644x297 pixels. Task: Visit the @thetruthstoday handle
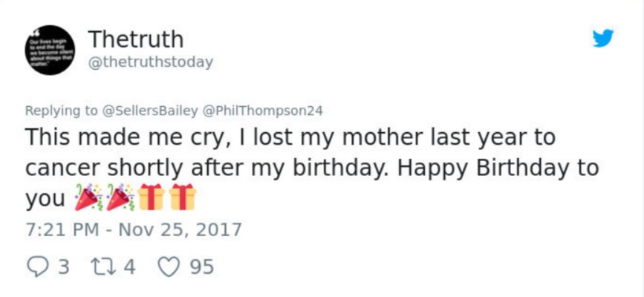tap(150, 62)
